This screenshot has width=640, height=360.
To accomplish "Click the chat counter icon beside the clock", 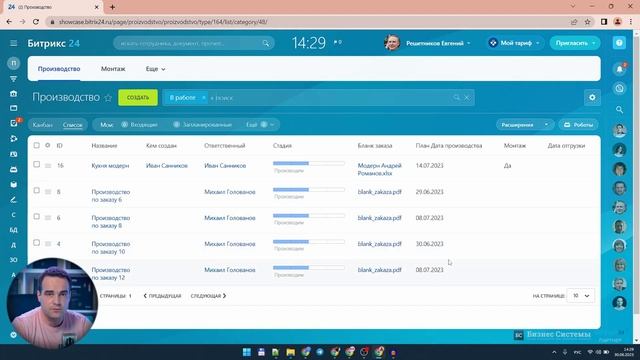I will (337, 42).
